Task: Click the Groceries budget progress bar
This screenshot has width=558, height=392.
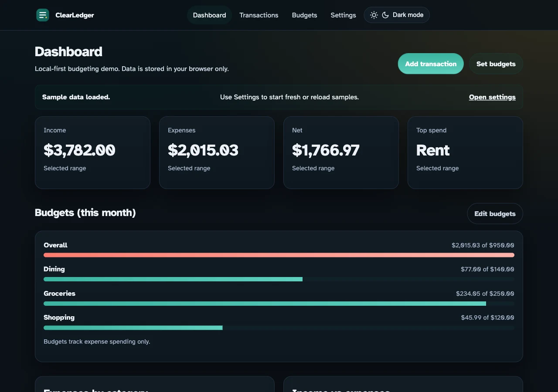Action: coord(279,304)
